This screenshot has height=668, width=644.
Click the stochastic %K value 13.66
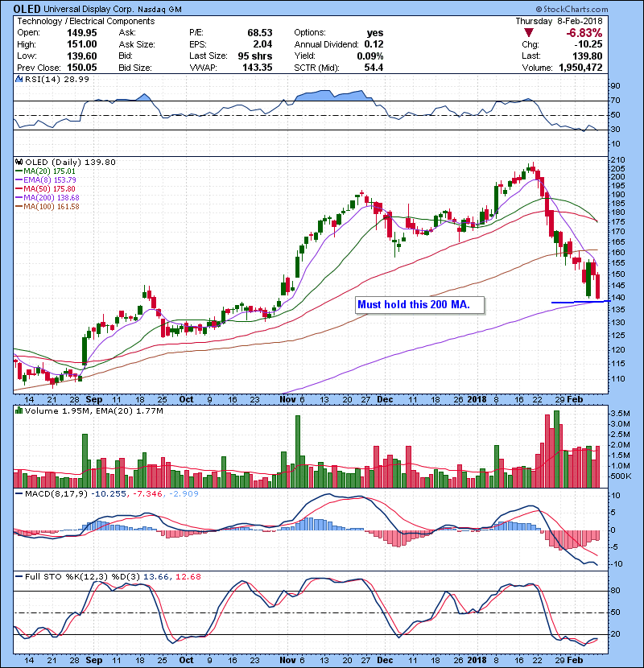[x=156, y=577]
